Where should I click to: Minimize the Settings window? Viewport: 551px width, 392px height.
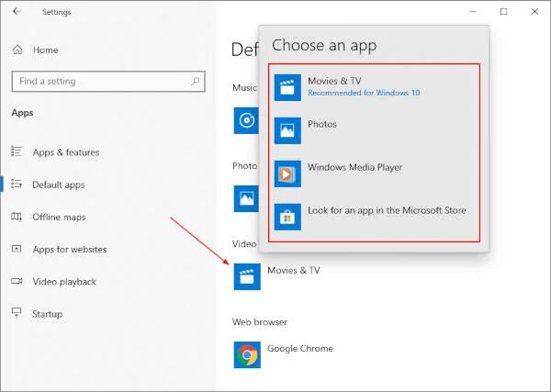click(473, 12)
